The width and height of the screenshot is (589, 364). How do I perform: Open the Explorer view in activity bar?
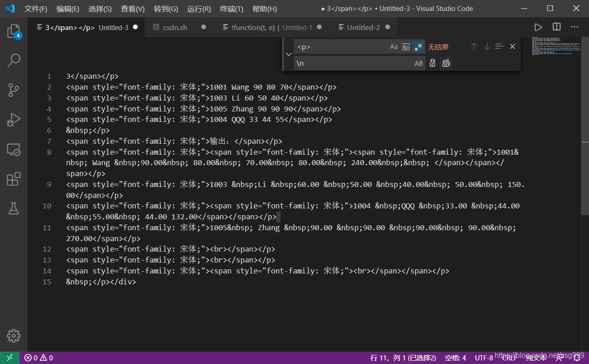pyautogui.click(x=14, y=31)
